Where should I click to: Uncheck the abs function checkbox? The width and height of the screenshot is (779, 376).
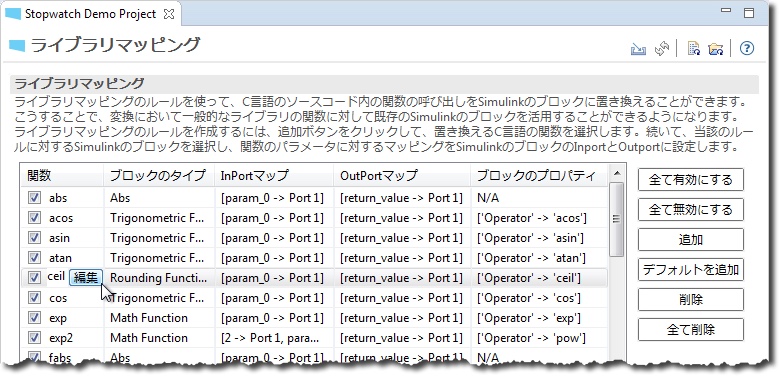[x=34, y=198]
